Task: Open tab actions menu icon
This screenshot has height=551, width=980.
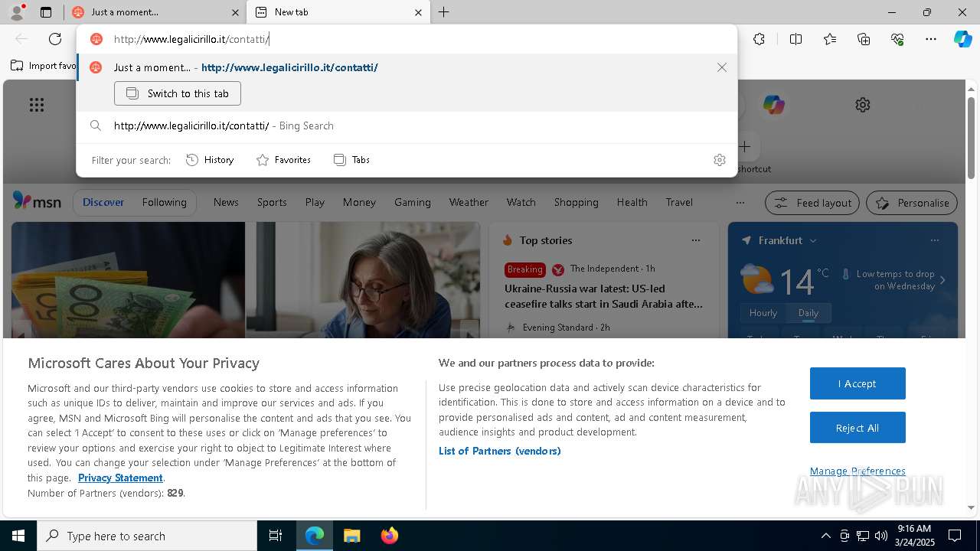Action: pos(46,12)
